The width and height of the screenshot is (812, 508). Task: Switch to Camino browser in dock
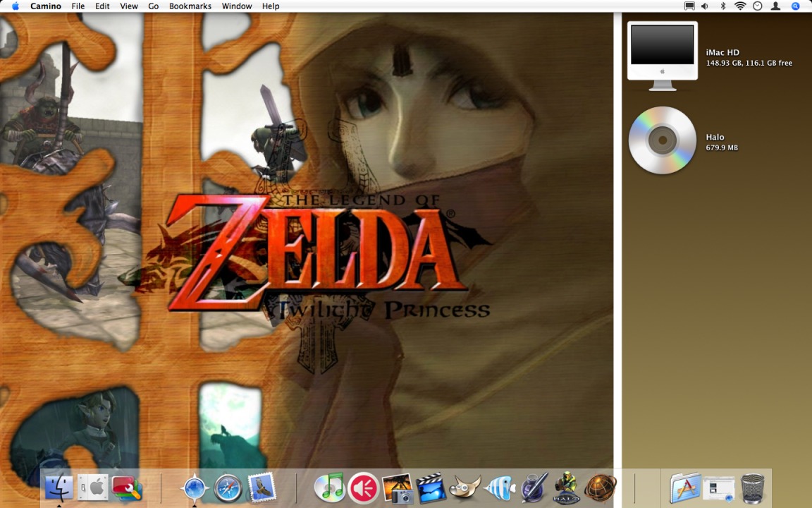195,488
